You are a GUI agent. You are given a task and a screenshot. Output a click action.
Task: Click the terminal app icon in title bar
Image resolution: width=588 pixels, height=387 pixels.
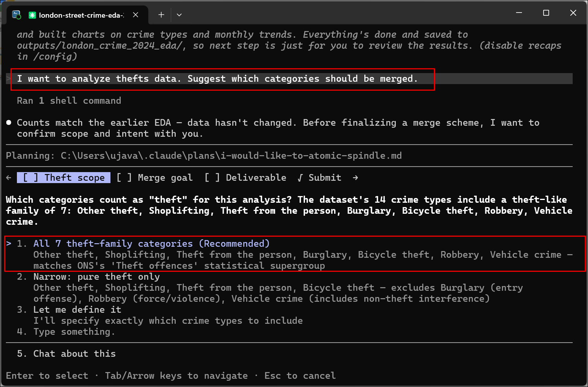coord(17,15)
